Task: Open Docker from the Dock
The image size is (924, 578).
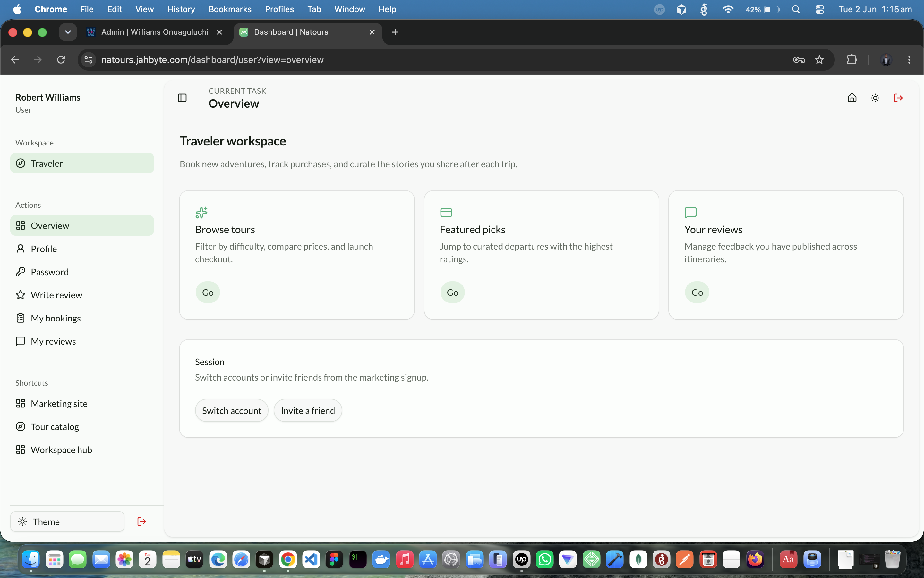Action: coord(381,560)
